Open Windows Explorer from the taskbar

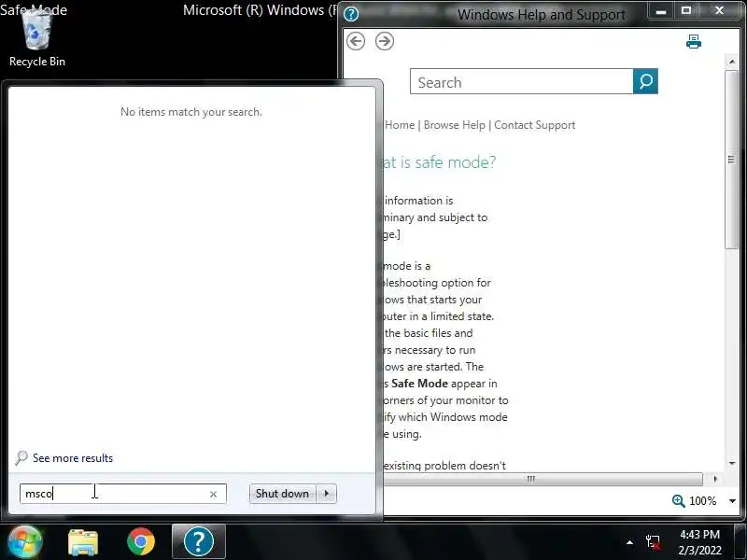click(x=83, y=542)
